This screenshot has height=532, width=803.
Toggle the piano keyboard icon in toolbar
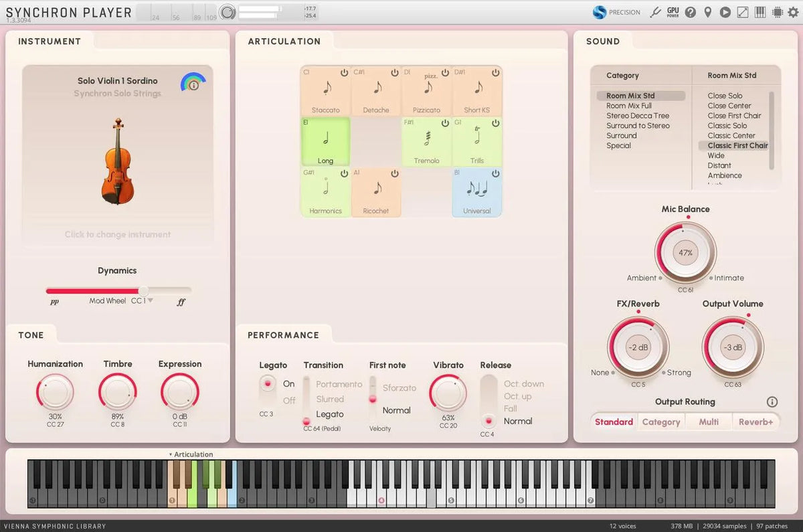click(x=760, y=12)
